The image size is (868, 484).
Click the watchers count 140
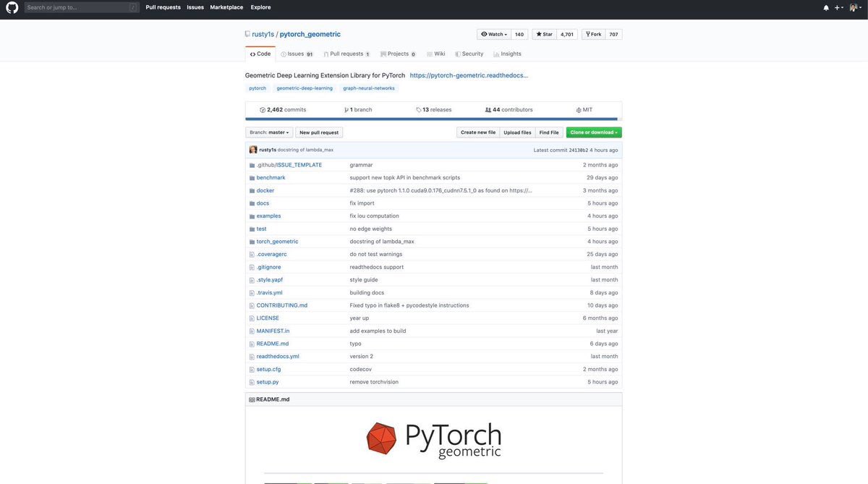click(x=519, y=34)
